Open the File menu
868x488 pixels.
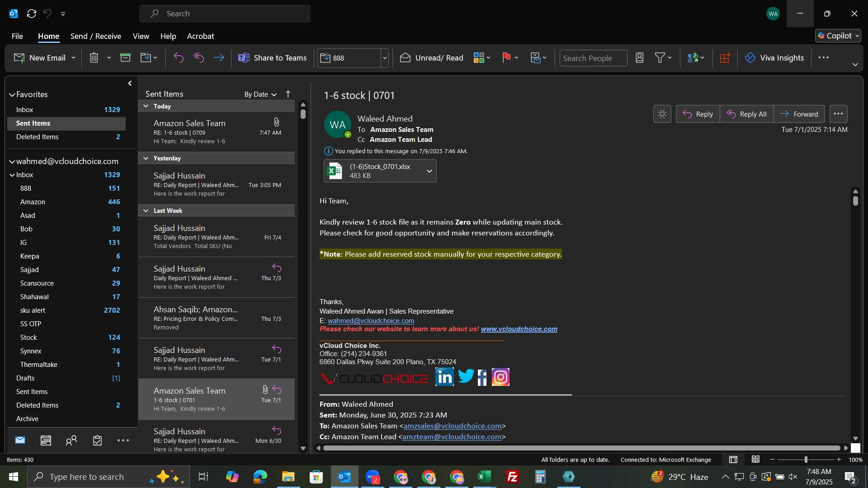17,36
